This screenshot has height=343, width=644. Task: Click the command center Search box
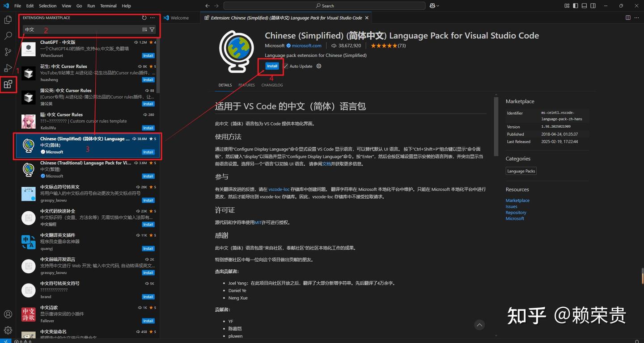point(324,6)
